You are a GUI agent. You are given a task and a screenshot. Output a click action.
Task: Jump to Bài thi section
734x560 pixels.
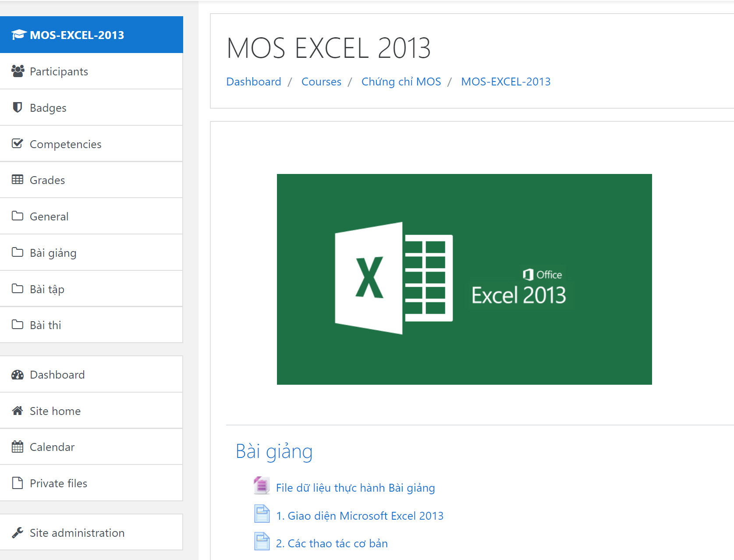pos(92,325)
